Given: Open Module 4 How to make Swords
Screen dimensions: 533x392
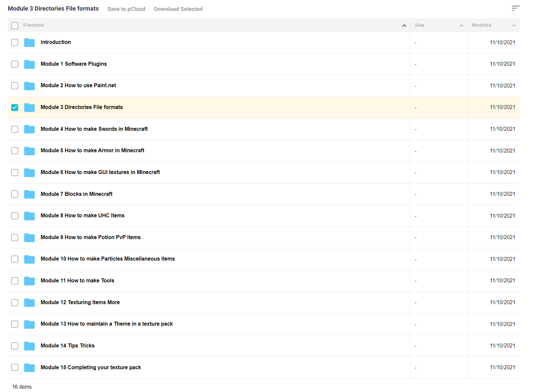Looking at the screenshot, I should (94, 129).
